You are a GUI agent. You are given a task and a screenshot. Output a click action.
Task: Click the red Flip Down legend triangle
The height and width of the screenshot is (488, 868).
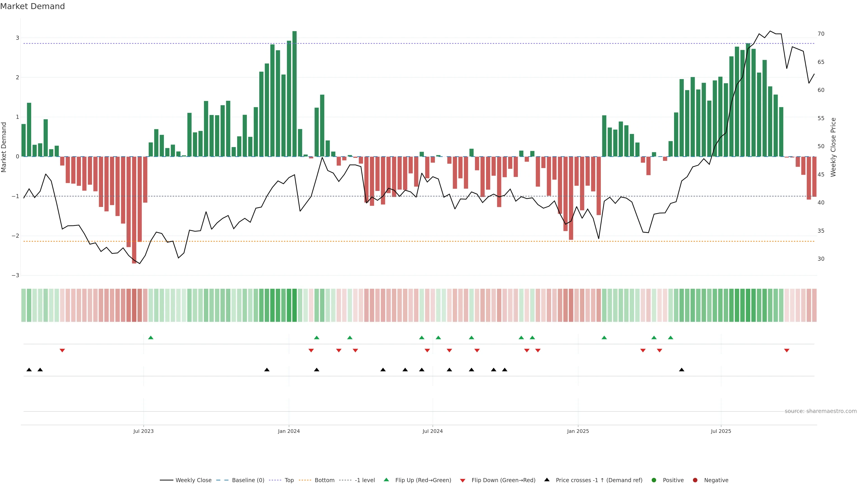pos(463,481)
